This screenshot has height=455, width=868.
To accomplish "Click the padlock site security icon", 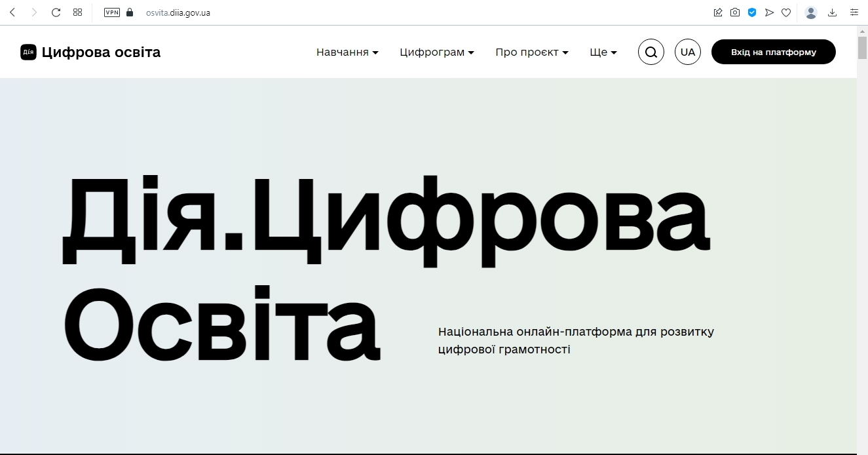I will [130, 12].
